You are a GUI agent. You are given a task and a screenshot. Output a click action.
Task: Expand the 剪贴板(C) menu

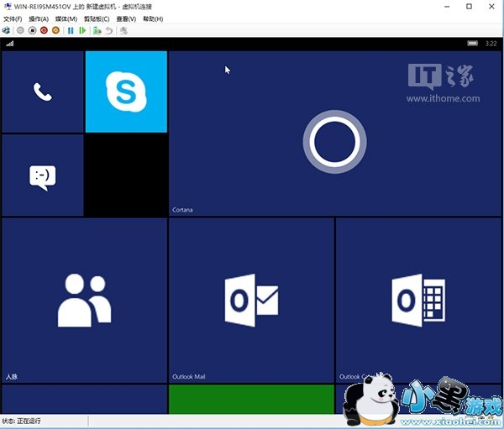[96, 18]
